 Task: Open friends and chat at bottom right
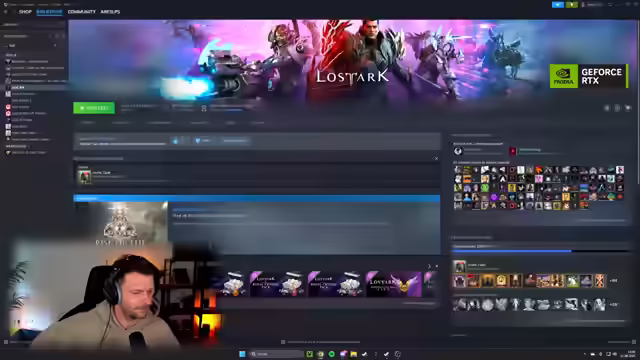622,342
